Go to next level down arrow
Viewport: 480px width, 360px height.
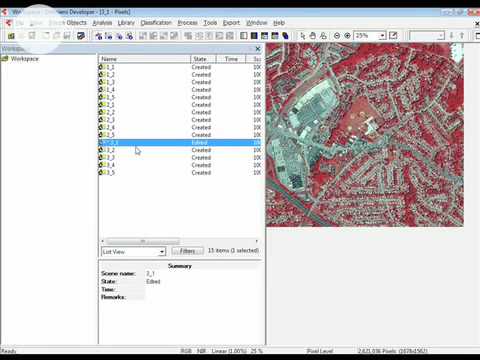click(x=452, y=36)
